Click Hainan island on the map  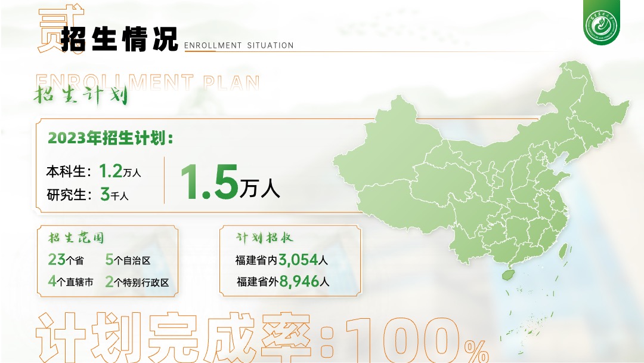pos(509,274)
